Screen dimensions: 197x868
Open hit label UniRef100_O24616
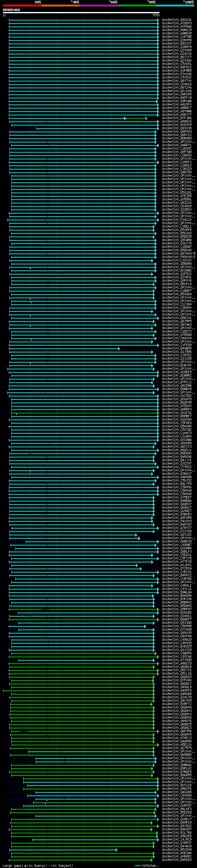tap(176, 84)
